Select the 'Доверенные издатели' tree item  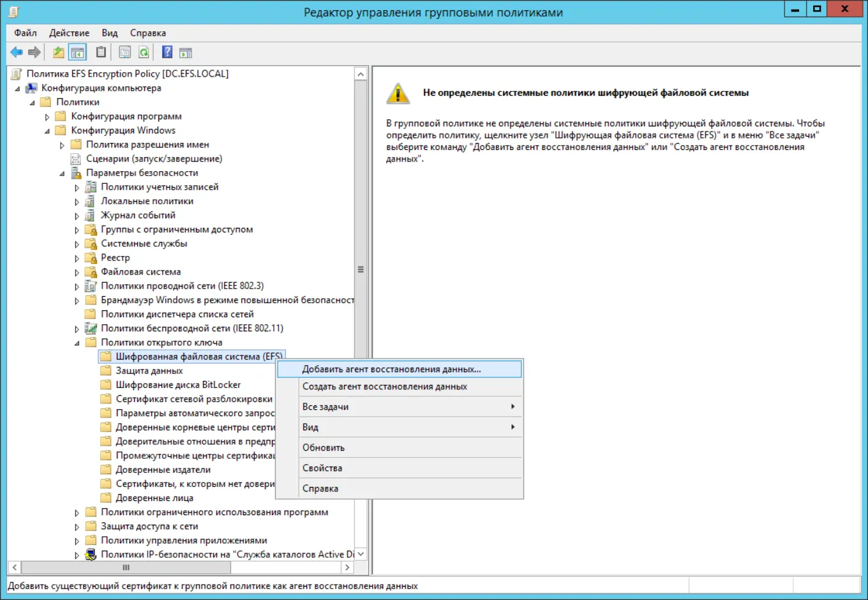(x=156, y=470)
